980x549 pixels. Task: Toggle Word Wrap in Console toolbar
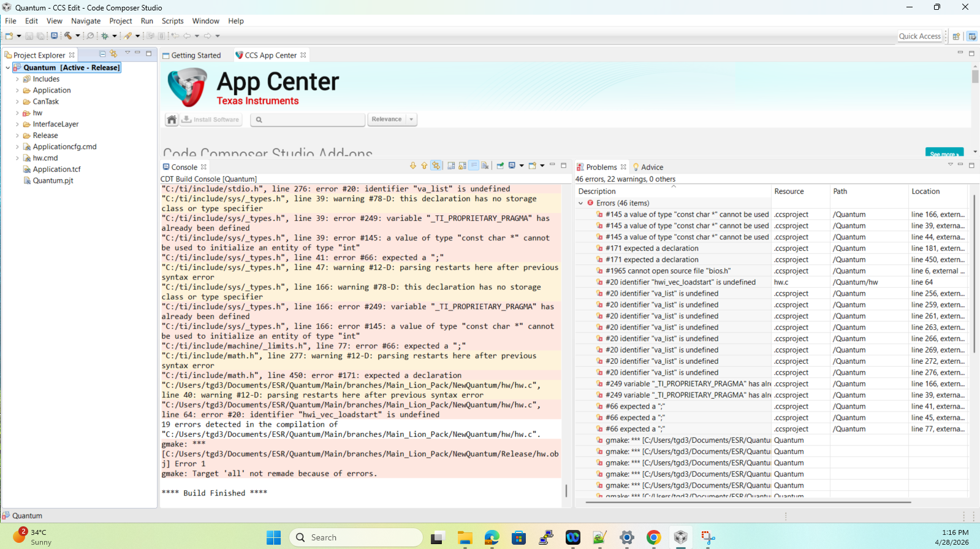pos(474,166)
